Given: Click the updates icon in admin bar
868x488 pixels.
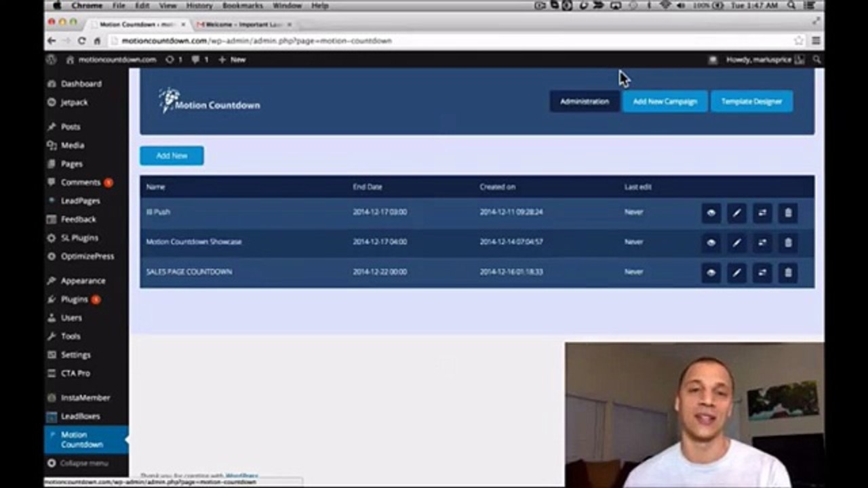Looking at the screenshot, I should tap(174, 60).
